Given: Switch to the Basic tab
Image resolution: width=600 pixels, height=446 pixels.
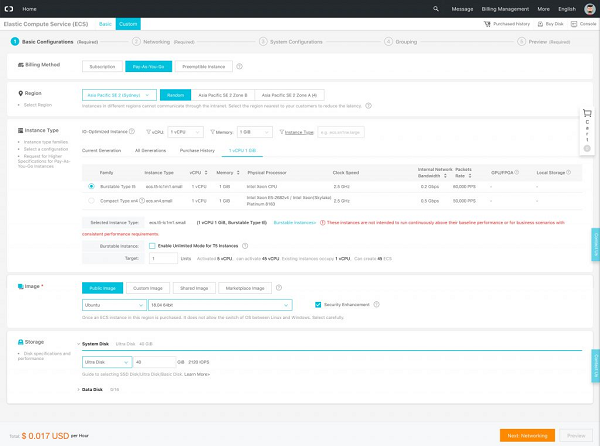Looking at the screenshot, I should pyautogui.click(x=105, y=24).
